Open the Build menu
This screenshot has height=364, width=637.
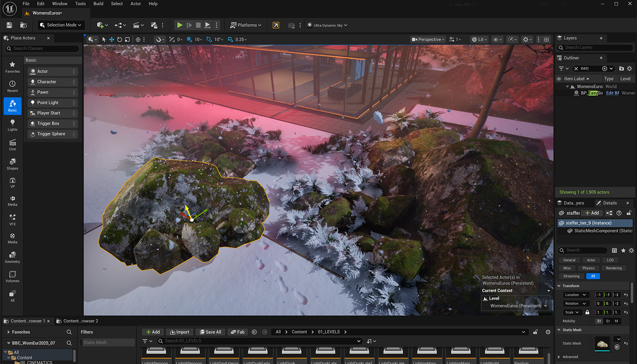point(98,4)
